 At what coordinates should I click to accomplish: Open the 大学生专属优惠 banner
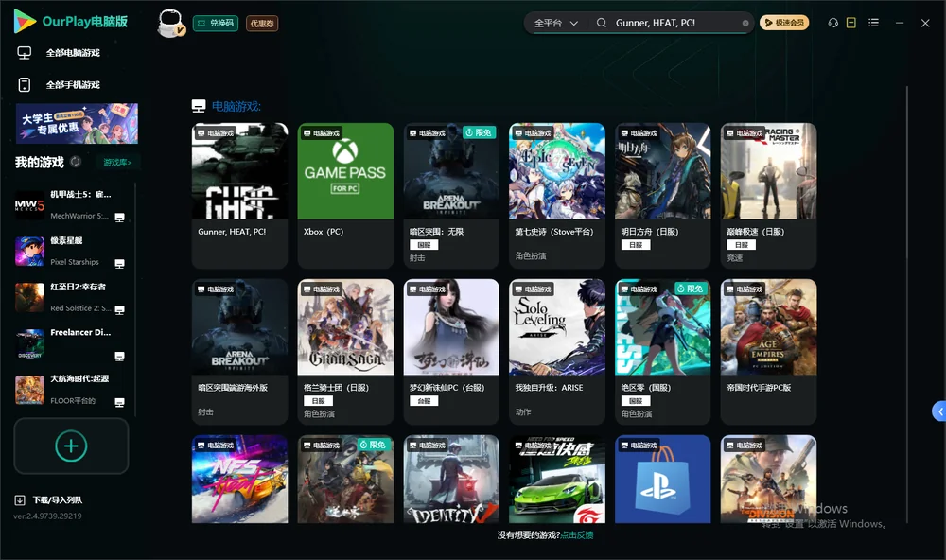(x=77, y=123)
